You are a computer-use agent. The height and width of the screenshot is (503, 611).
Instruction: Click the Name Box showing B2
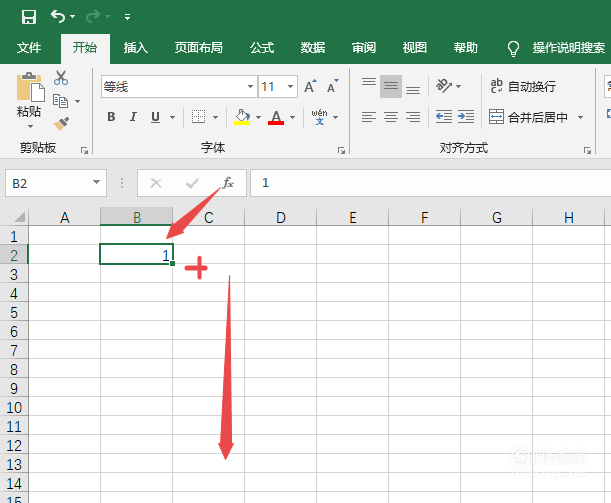[48, 183]
